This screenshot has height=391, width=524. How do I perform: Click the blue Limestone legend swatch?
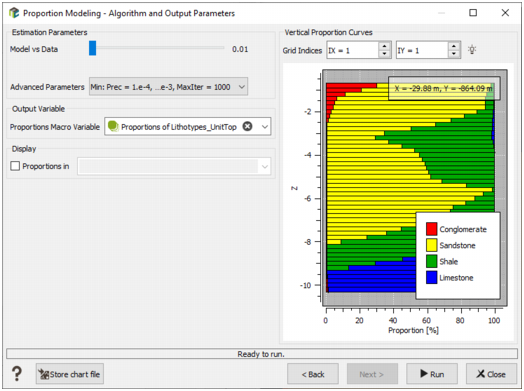tap(431, 277)
